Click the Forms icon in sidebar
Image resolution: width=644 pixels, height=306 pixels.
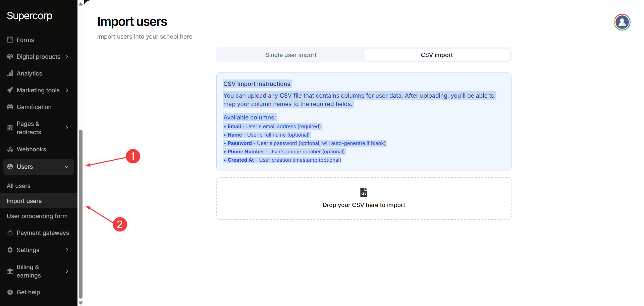[10, 40]
